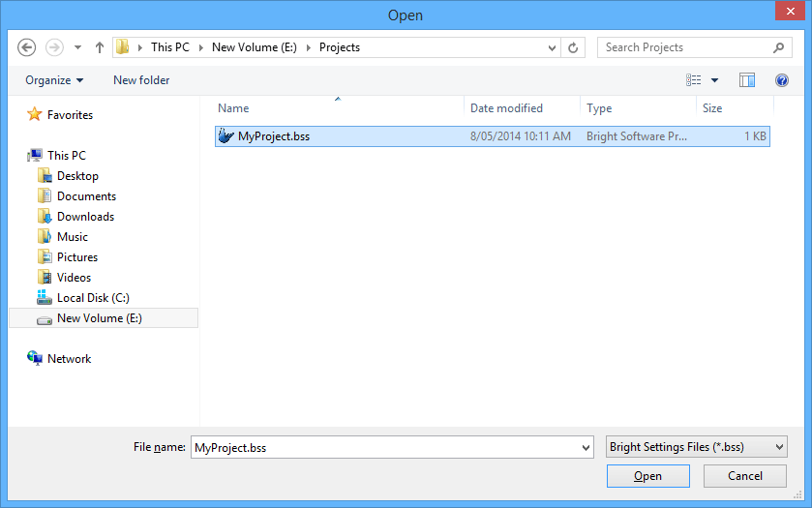The width and height of the screenshot is (812, 508).
Task: Click the search magnifier icon
Action: (x=778, y=47)
